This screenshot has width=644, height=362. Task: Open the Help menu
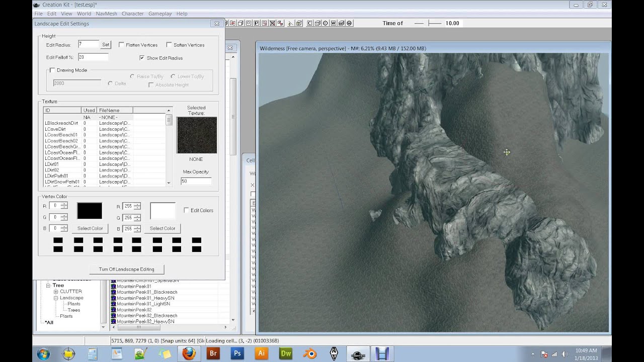tap(182, 14)
